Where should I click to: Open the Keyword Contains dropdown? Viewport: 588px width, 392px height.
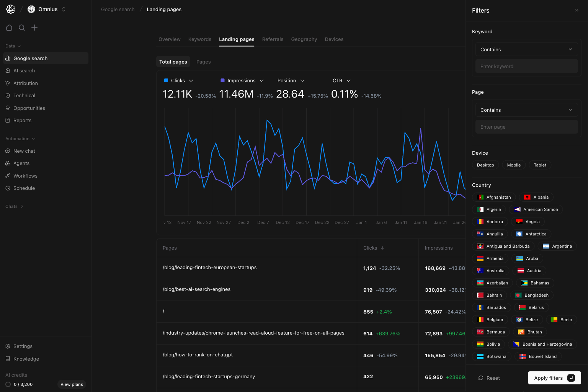point(526,49)
